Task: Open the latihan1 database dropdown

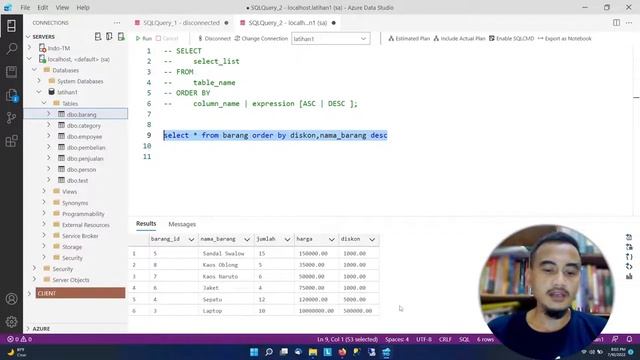Action: pyautogui.click(x=331, y=39)
